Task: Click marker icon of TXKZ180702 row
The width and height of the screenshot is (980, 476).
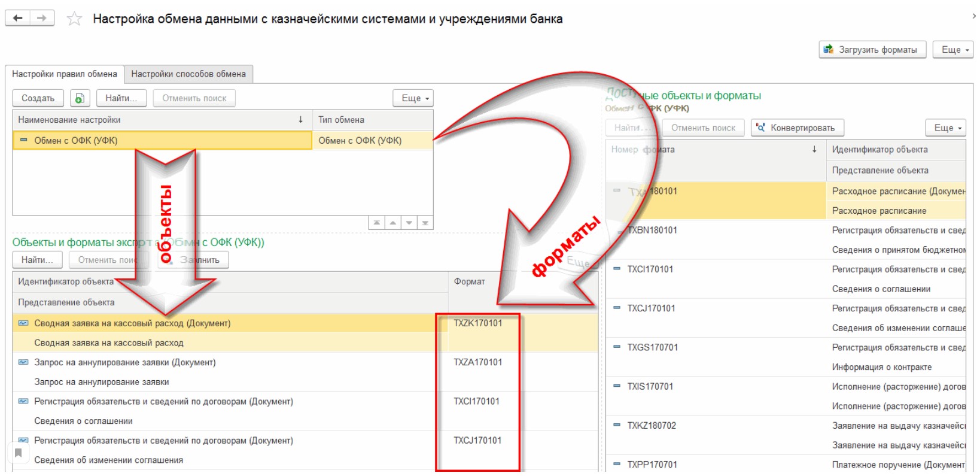Action: click(617, 425)
